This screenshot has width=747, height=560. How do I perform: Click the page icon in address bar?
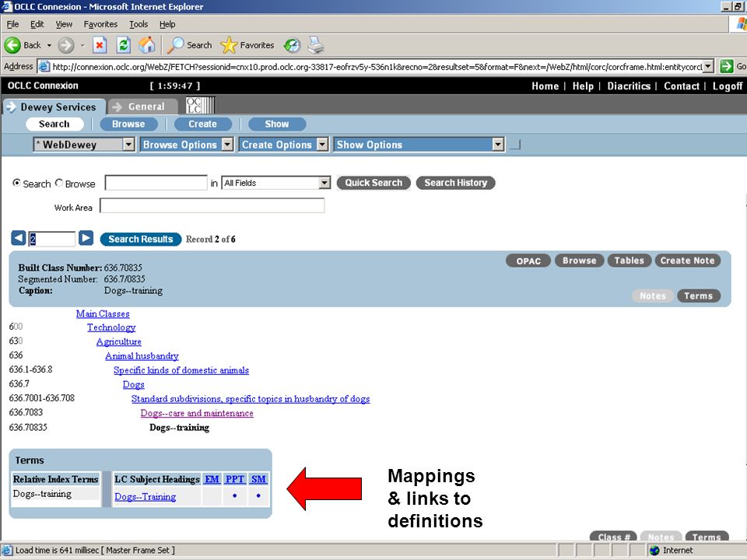(x=44, y=66)
